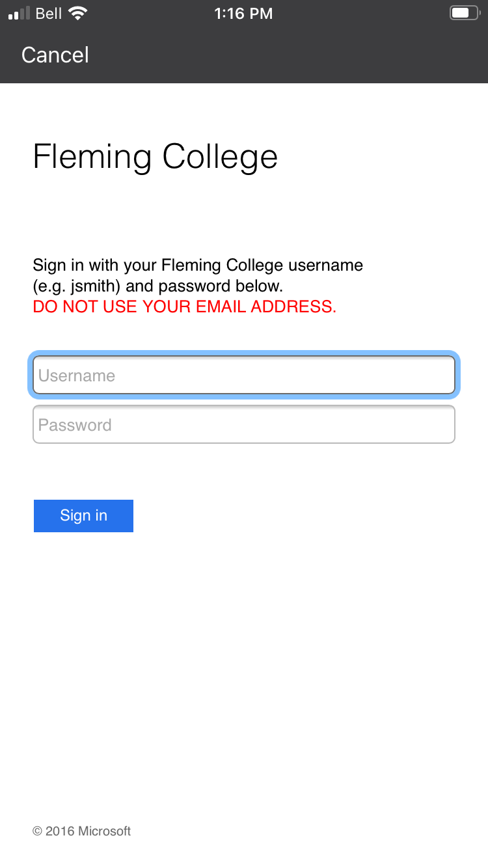The height and width of the screenshot is (868, 488).
Task: Tap the Bell carrier label
Action: [x=49, y=14]
